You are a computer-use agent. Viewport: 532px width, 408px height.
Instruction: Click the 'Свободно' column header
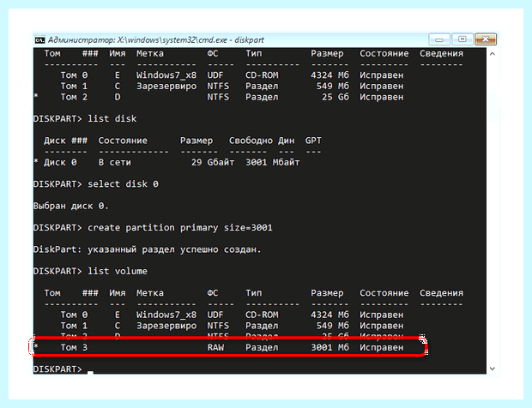(251, 141)
